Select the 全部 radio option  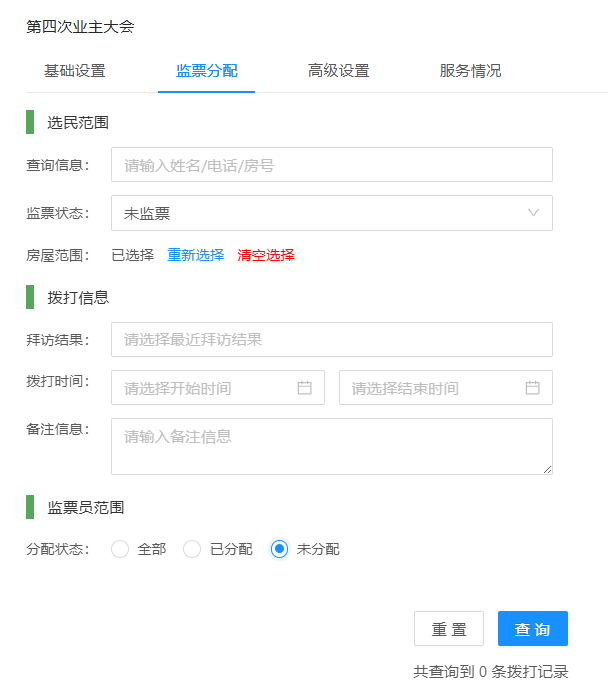[120, 549]
